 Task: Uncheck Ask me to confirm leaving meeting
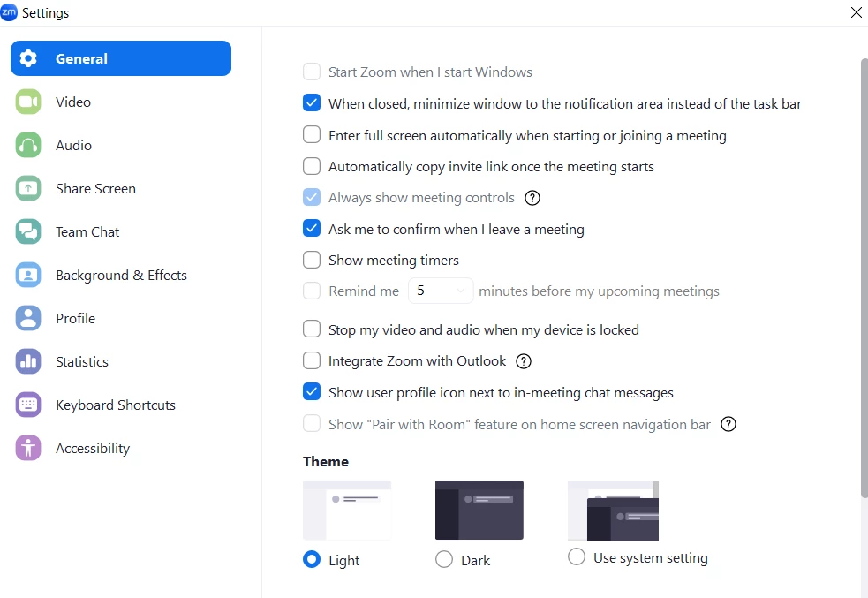(x=312, y=228)
